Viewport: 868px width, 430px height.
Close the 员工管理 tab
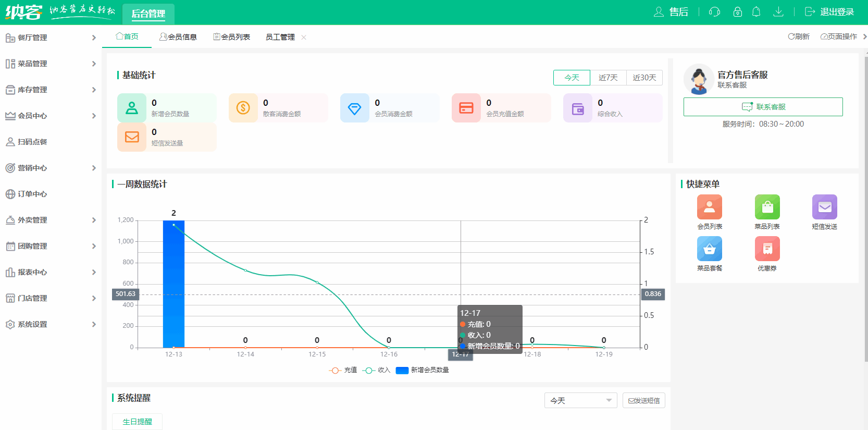click(x=304, y=38)
